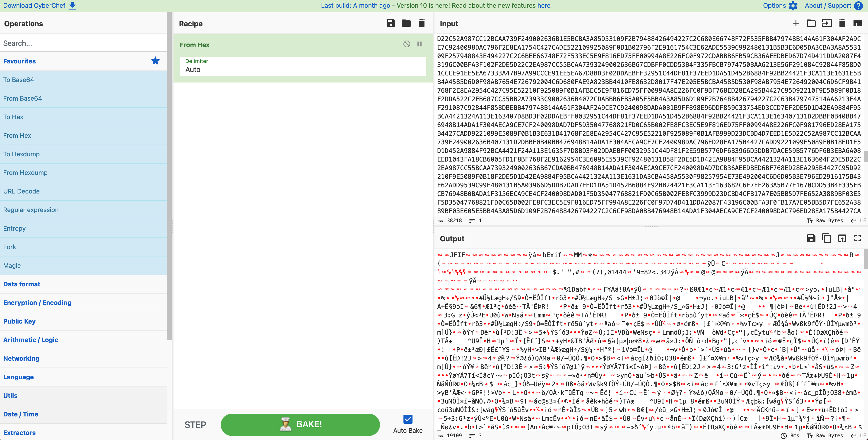
Task: Click the Options link text
Action: pyautogui.click(x=774, y=6)
